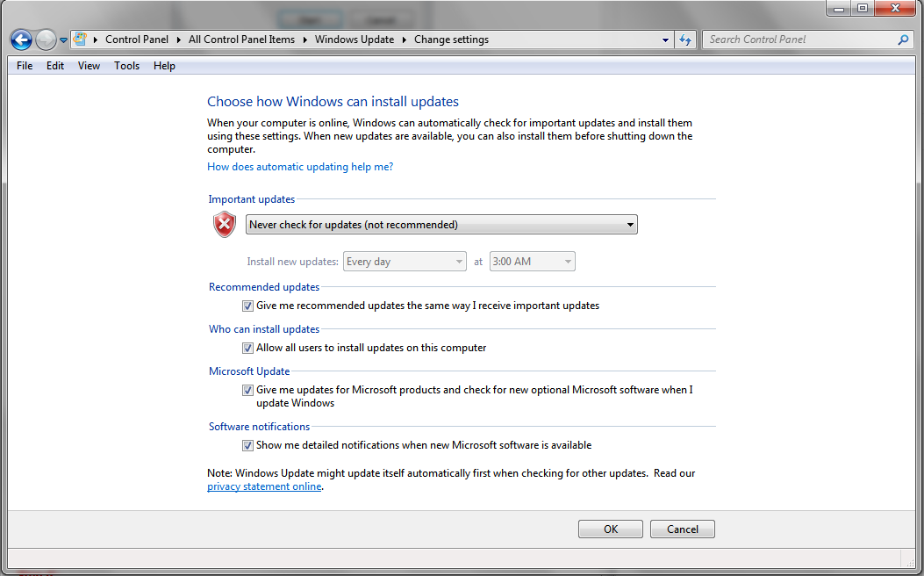Click the 'Who can install updates' label

click(x=264, y=329)
